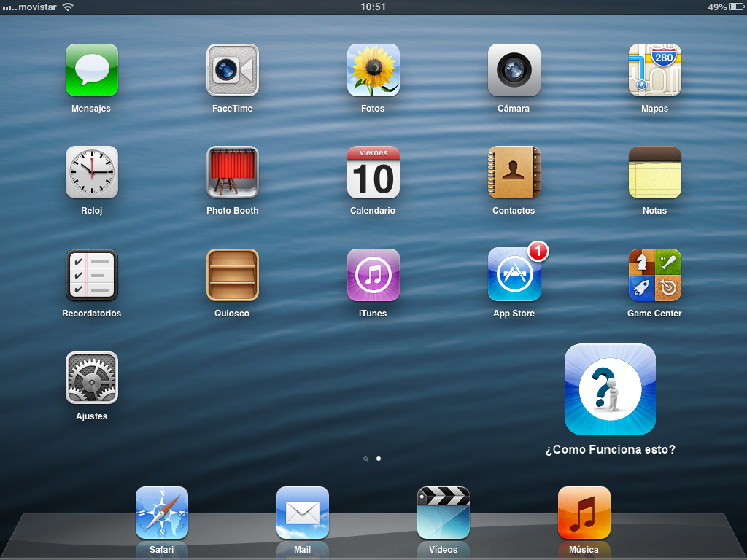Open the iTunes store app
Viewport: 747px width, 560px height.
(373, 275)
